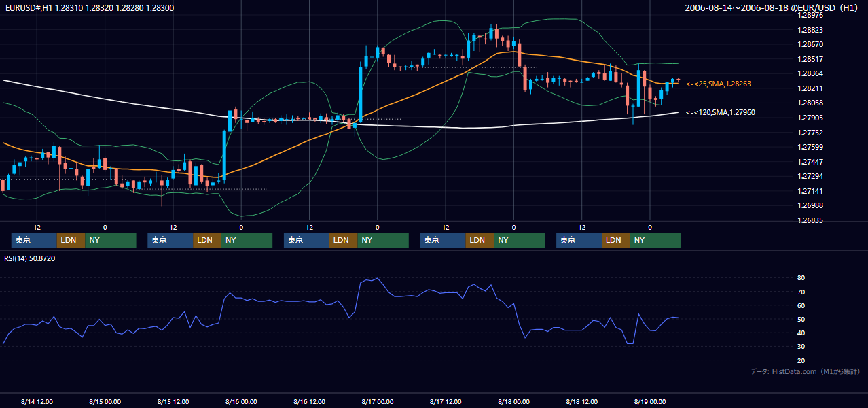Click the 8/15 12:00 date label
The image size is (868, 408).
173,402
